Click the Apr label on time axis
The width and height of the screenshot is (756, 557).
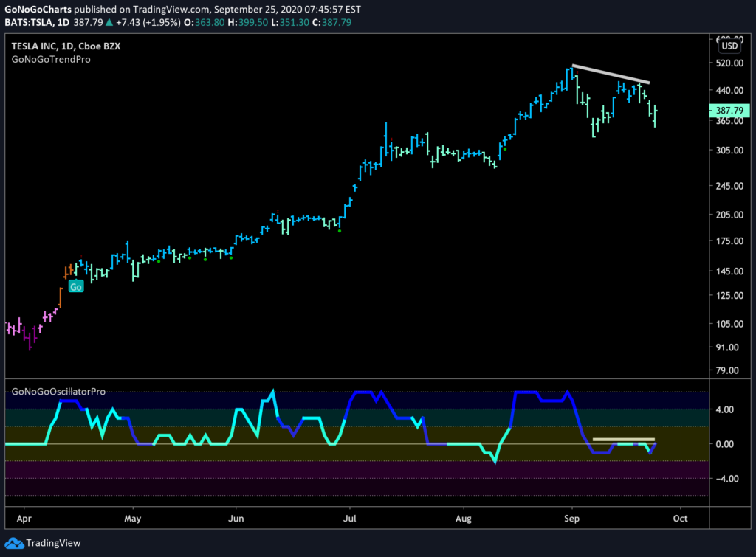[24, 519]
